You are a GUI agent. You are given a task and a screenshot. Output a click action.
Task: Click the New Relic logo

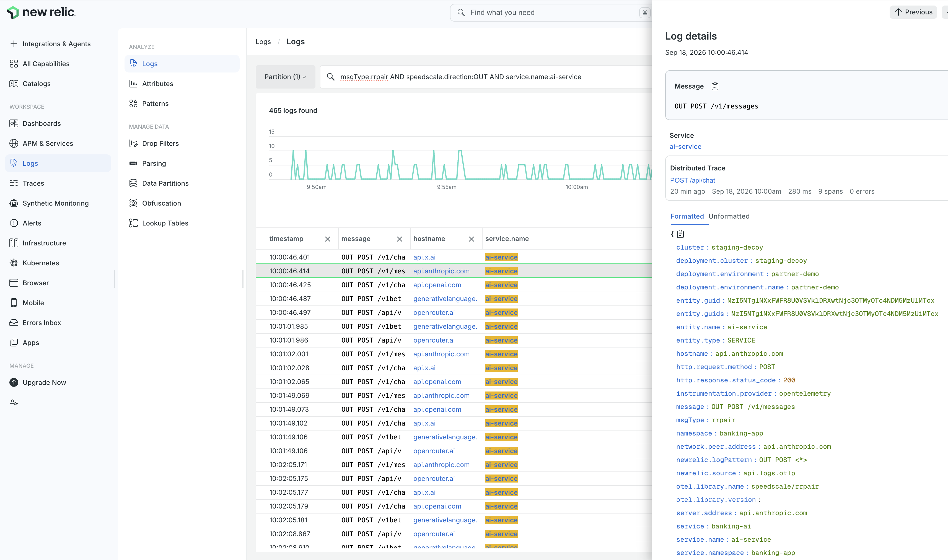pos(42,12)
